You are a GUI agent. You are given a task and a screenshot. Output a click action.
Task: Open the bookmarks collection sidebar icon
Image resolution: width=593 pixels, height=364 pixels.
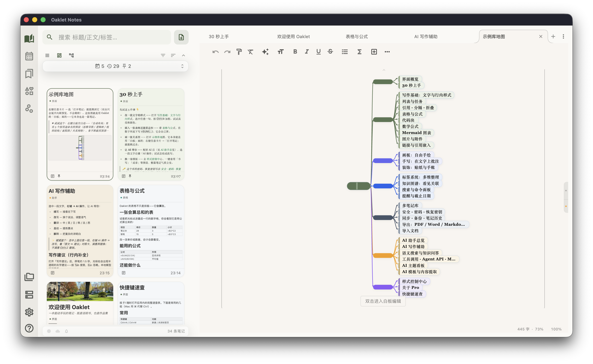pyautogui.click(x=29, y=74)
